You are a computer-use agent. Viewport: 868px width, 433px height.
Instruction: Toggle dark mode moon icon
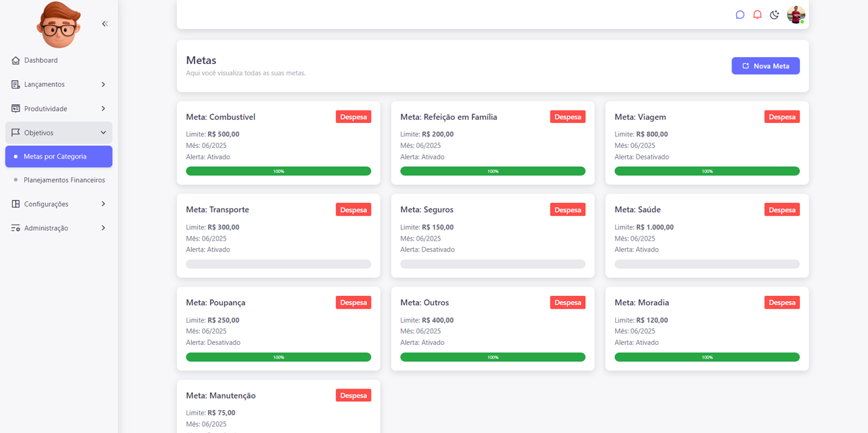pos(774,15)
